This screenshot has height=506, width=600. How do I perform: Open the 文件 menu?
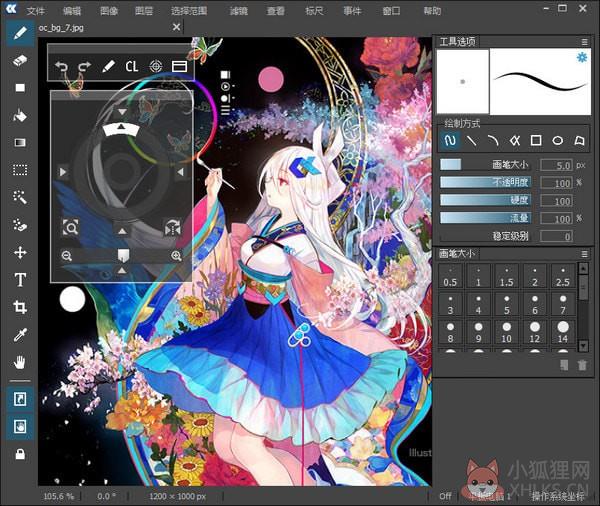[x=36, y=11]
